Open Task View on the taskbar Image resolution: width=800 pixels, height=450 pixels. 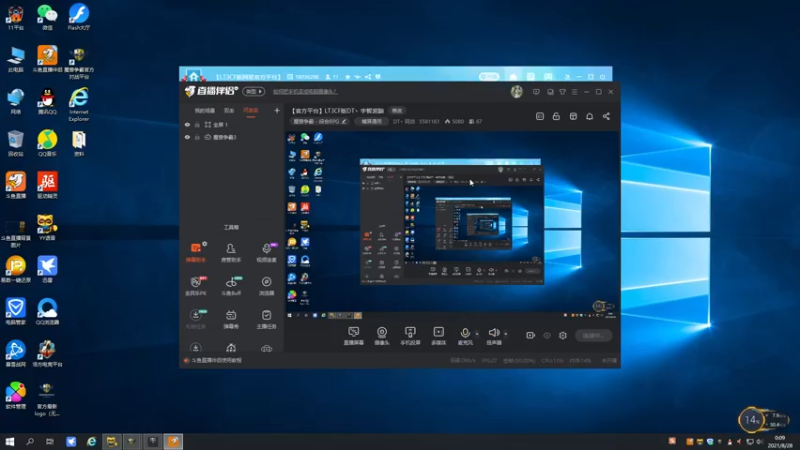click(x=49, y=441)
